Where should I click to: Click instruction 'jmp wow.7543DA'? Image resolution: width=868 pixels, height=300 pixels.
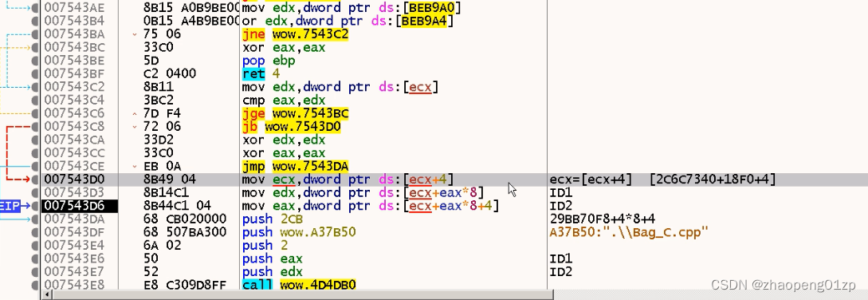click(295, 167)
